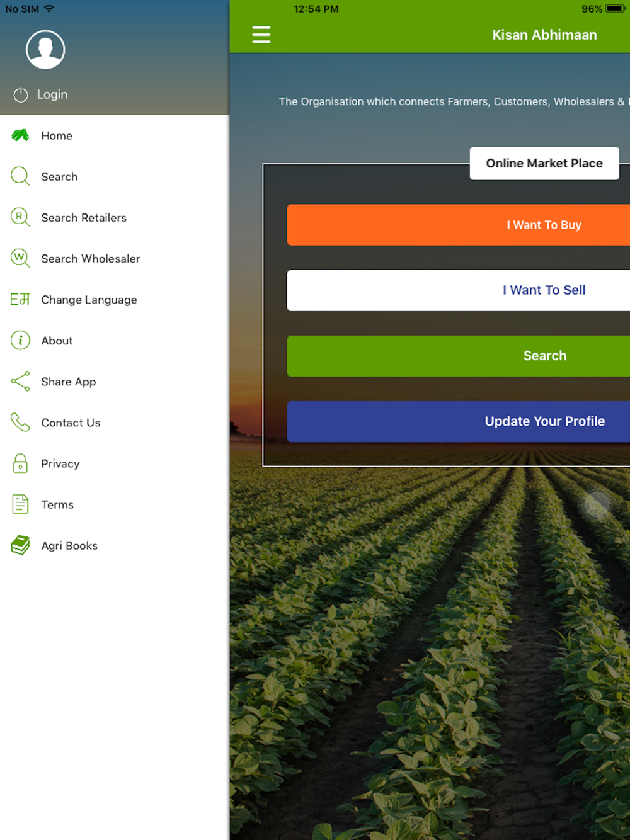Tap the user profile avatar
This screenshot has width=630, height=840.
coord(45,49)
